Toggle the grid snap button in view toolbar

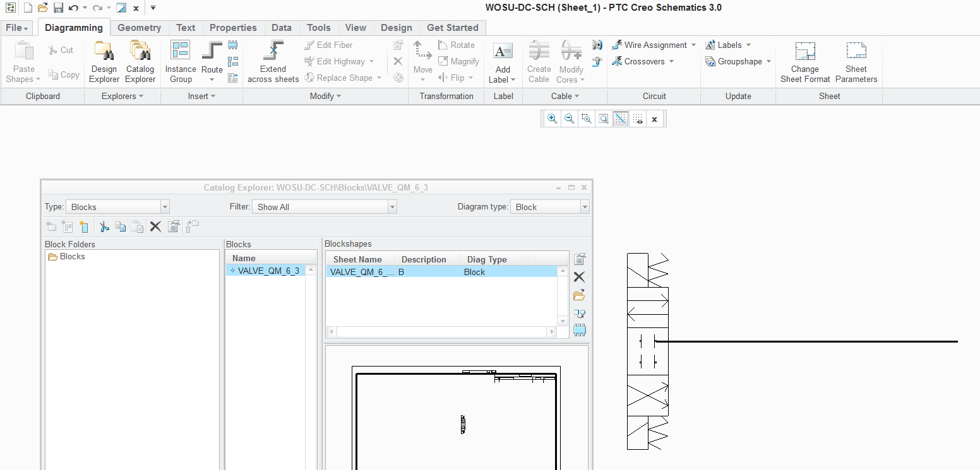[621, 119]
